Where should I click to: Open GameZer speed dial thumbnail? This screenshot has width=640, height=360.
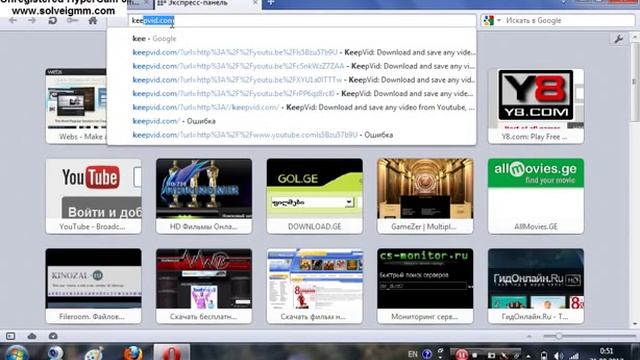[x=425, y=196]
